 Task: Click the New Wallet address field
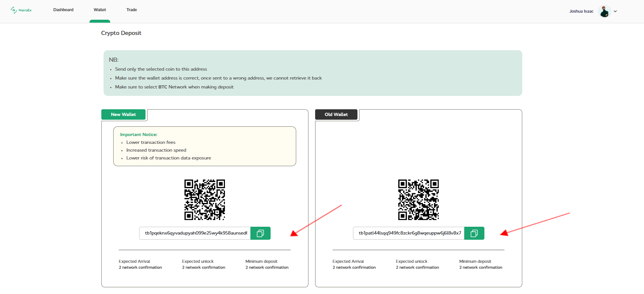click(x=195, y=233)
